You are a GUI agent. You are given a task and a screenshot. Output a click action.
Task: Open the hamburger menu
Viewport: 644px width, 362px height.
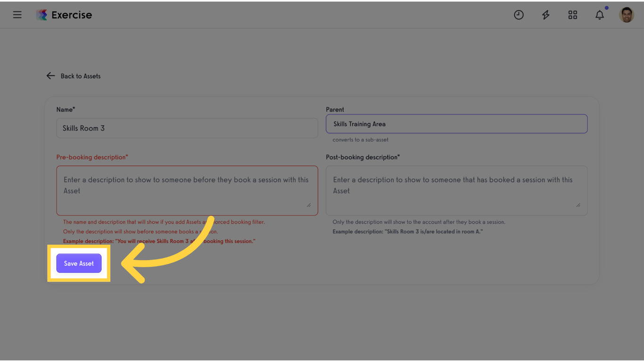tap(17, 15)
